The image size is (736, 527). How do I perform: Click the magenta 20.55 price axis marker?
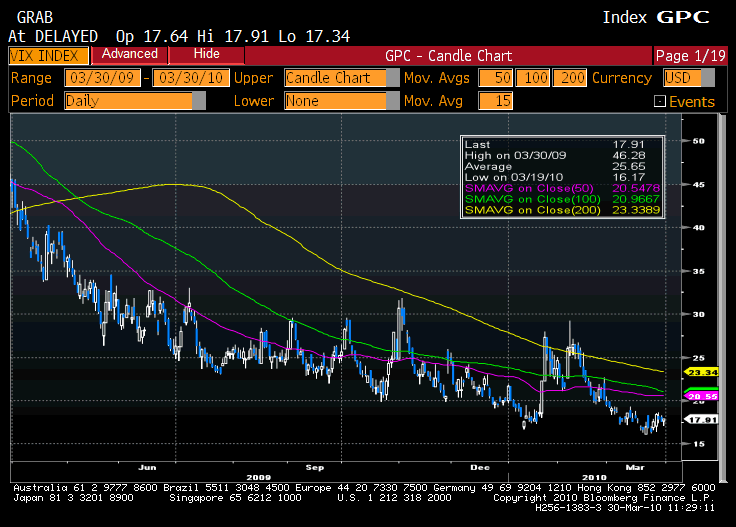coord(702,397)
